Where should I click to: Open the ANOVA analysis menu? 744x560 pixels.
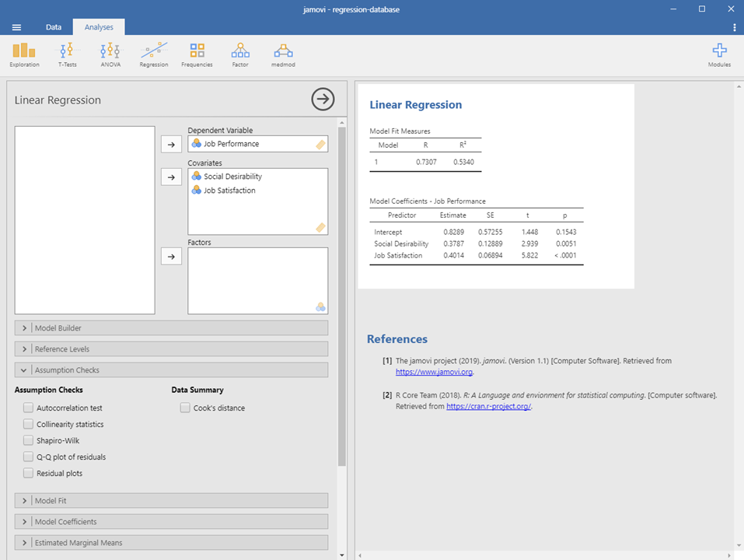pyautogui.click(x=110, y=54)
